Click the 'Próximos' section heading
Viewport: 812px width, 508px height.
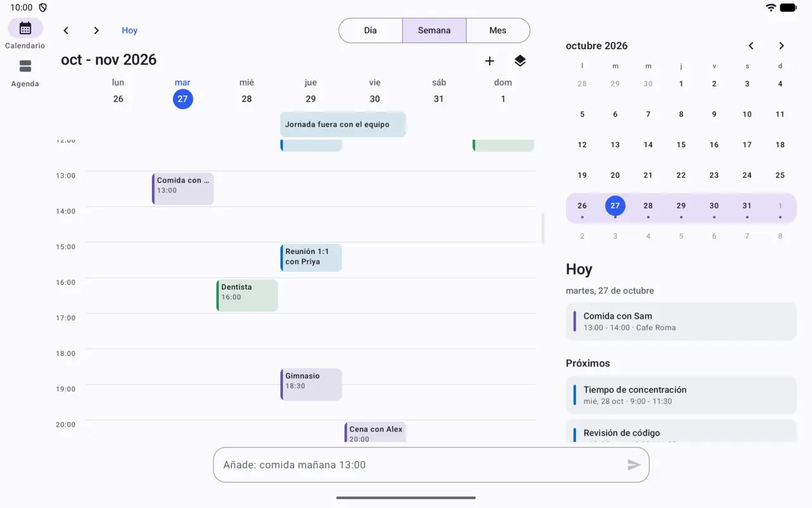(588, 363)
